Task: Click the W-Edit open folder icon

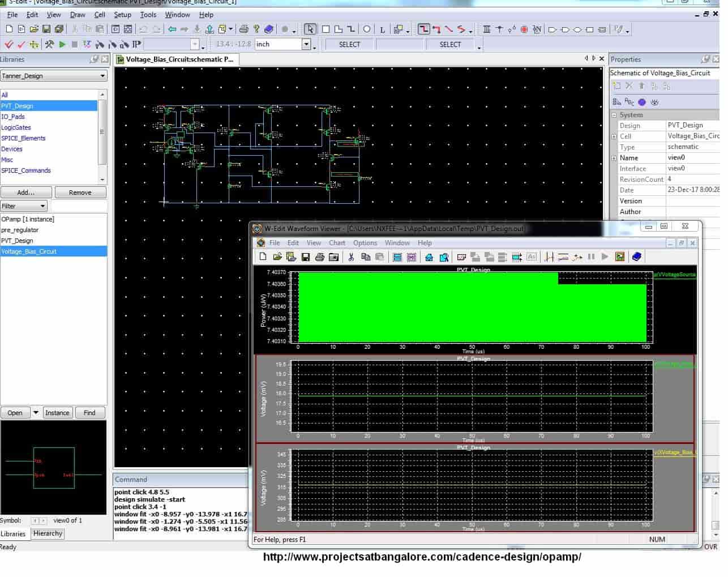Action: tap(277, 257)
